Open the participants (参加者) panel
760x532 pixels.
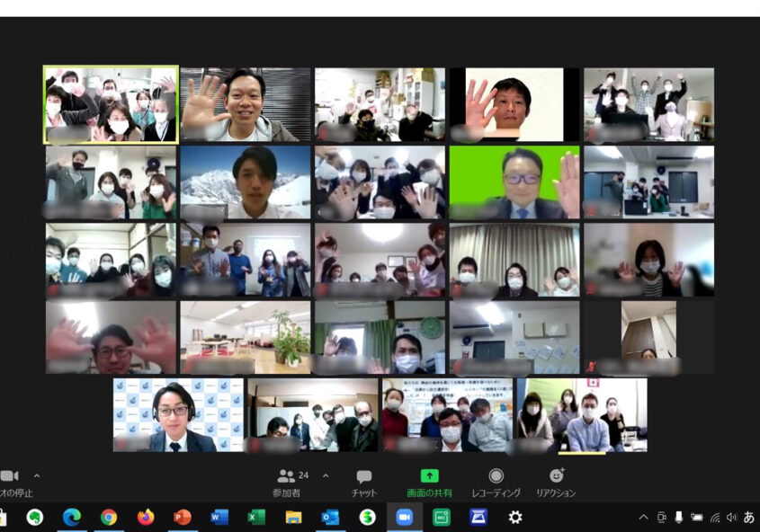[x=287, y=477]
